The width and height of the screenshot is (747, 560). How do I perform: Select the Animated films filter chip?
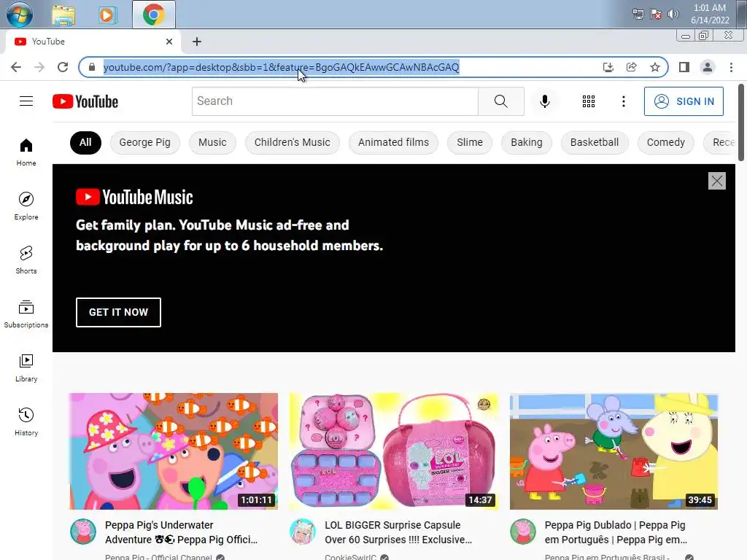point(393,142)
